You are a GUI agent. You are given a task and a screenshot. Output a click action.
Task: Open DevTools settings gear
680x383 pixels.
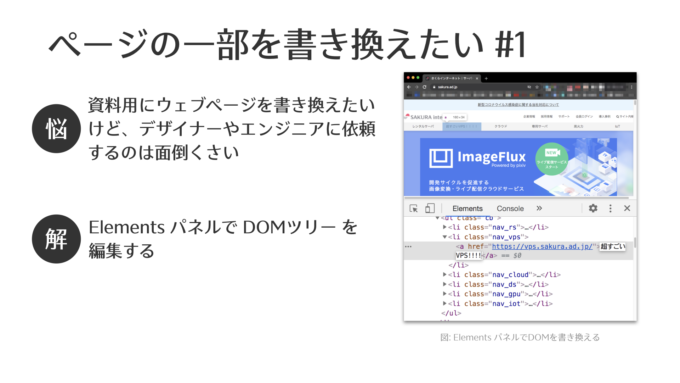(593, 208)
